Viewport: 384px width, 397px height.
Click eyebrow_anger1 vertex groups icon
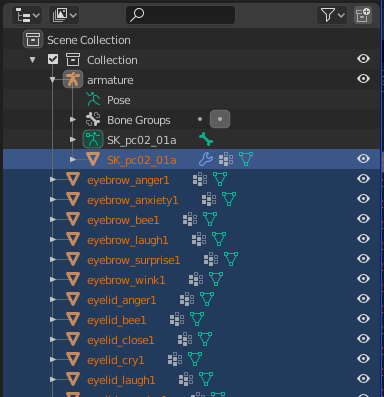coord(200,179)
